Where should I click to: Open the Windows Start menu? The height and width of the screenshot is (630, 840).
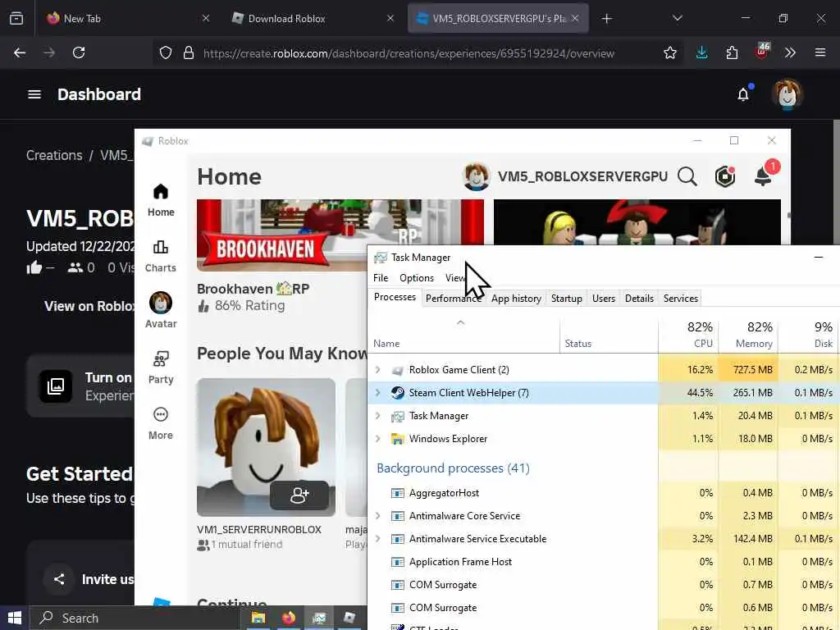pos(15,619)
